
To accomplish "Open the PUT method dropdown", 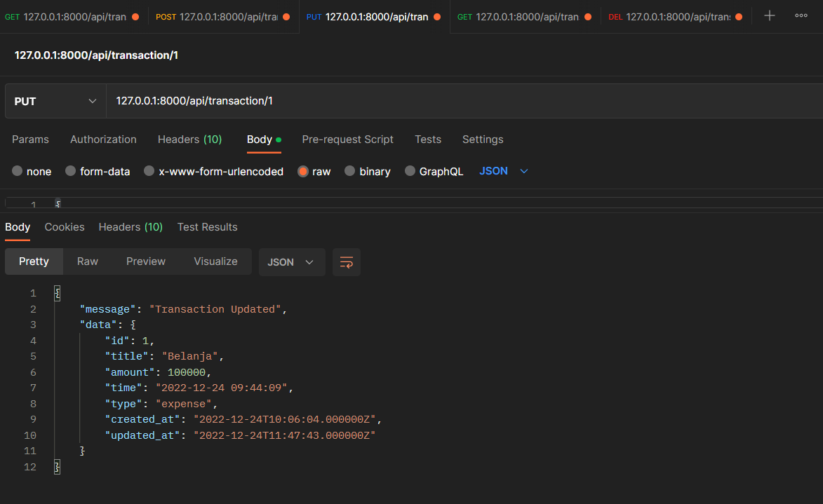I will pyautogui.click(x=55, y=101).
